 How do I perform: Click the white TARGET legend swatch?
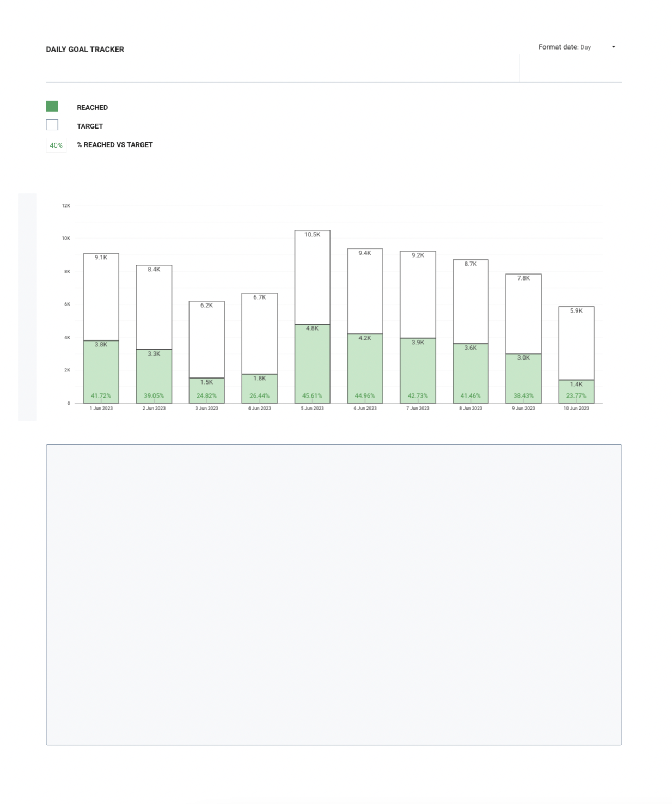tap(52, 125)
